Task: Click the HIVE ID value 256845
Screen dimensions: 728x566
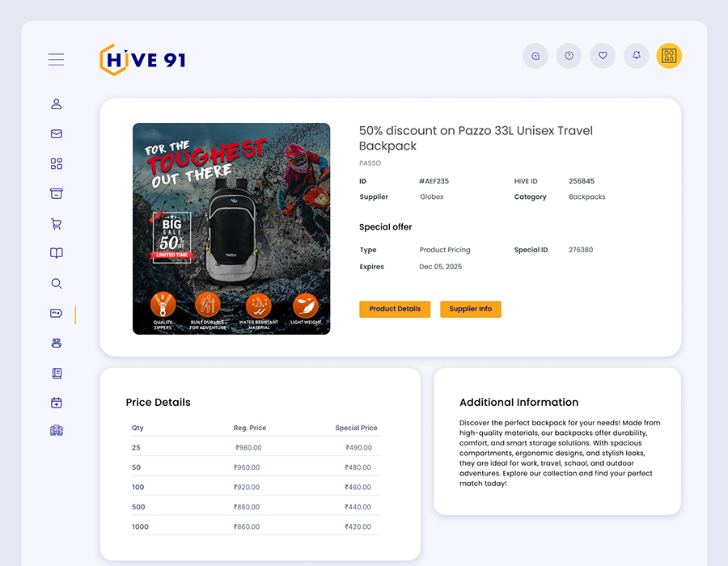Action: pos(582,181)
